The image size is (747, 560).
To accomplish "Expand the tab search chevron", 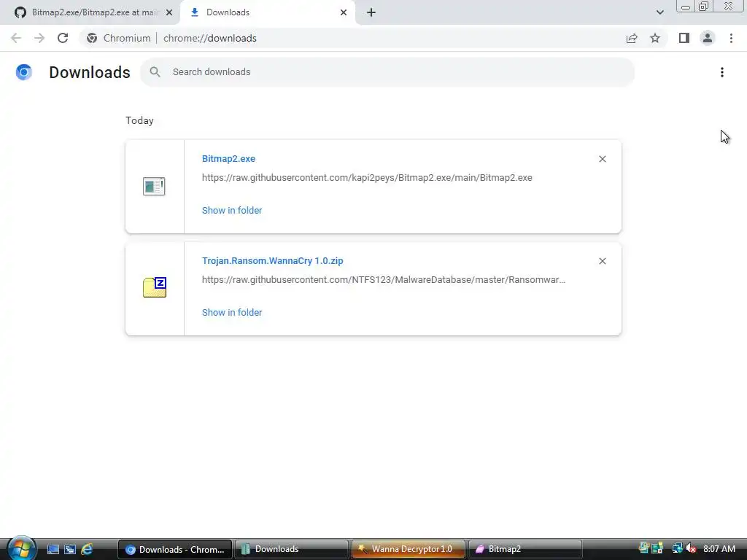I will point(659,12).
